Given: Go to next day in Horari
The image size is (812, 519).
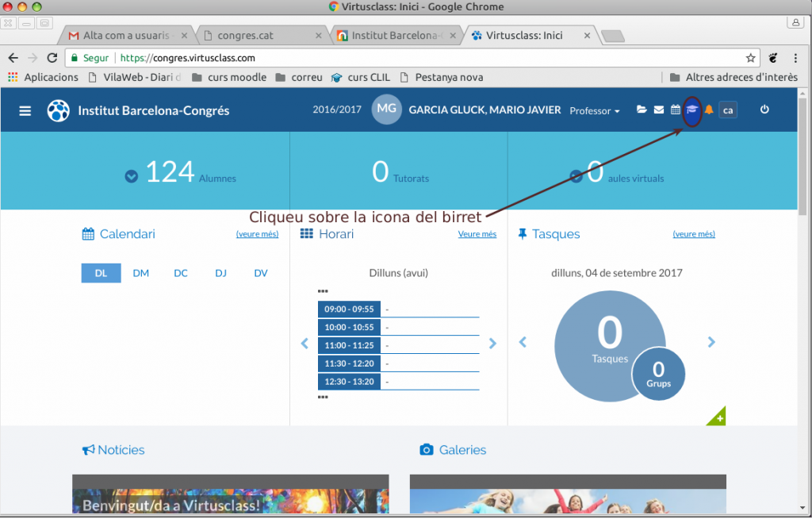Looking at the screenshot, I should coord(492,344).
